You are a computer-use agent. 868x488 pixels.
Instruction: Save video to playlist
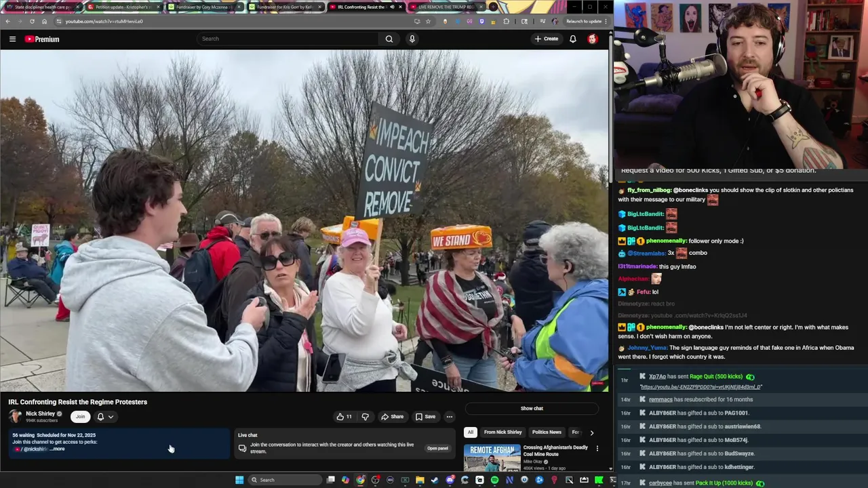click(426, 417)
